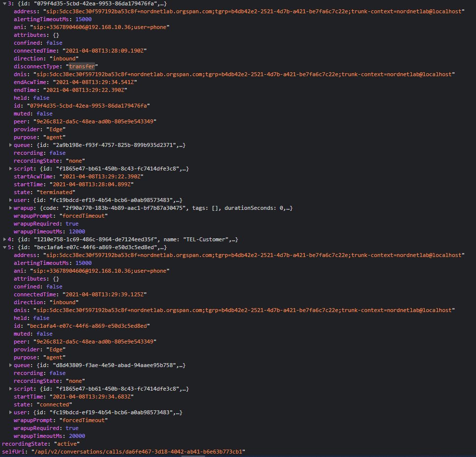Expand entry 4 named TEL-Customer
Image resolution: width=476 pixels, height=457 pixels.
(4, 239)
